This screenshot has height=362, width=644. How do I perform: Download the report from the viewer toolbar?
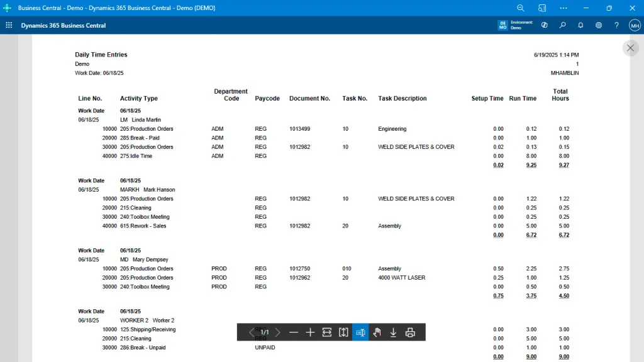click(393, 332)
